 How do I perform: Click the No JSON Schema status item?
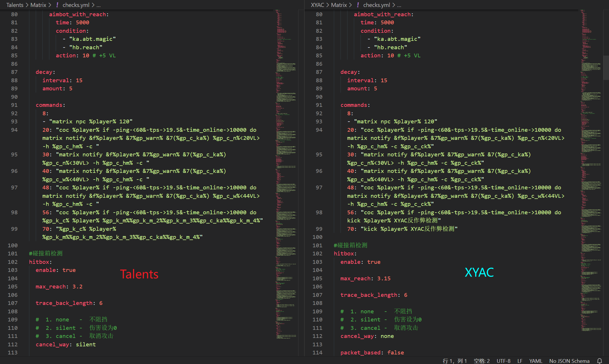(x=569, y=361)
